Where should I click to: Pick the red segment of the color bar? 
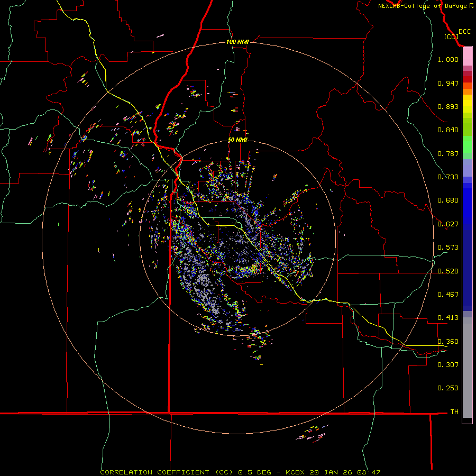pos(467,79)
